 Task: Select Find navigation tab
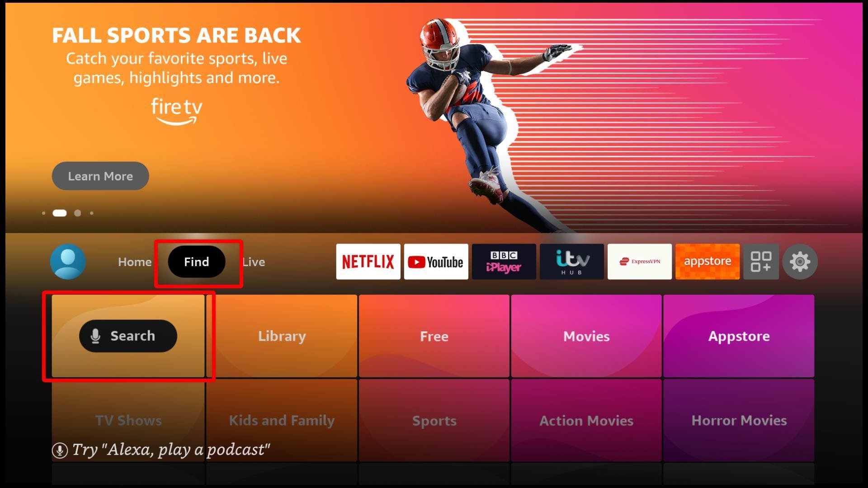(197, 262)
